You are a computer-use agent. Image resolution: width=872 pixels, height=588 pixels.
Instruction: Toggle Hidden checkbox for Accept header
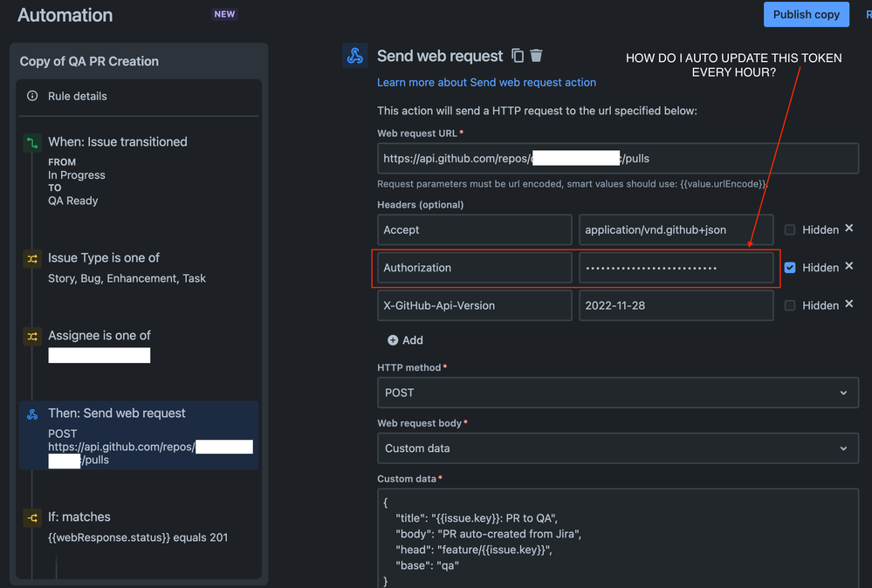(790, 229)
